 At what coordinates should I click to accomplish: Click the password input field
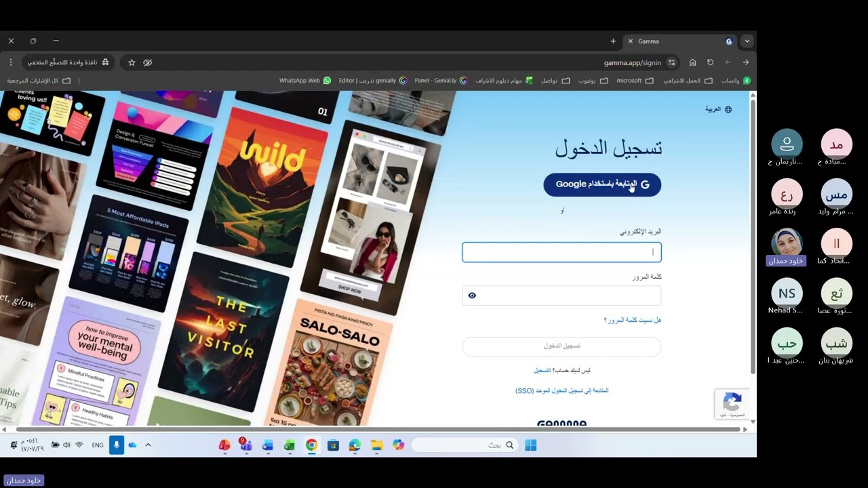point(561,296)
